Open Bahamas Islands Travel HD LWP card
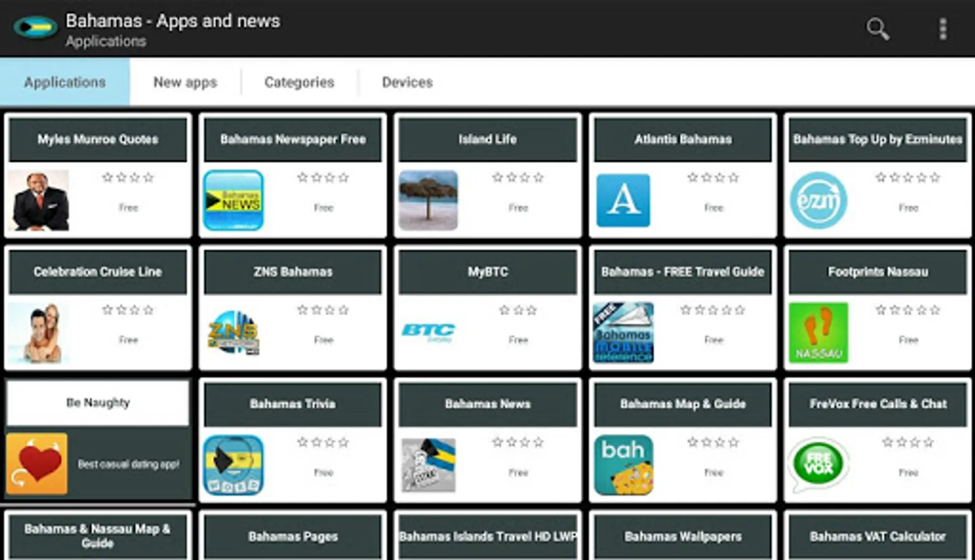Viewport: 975px width, 560px height. pyautogui.click(x=488, y=536)
